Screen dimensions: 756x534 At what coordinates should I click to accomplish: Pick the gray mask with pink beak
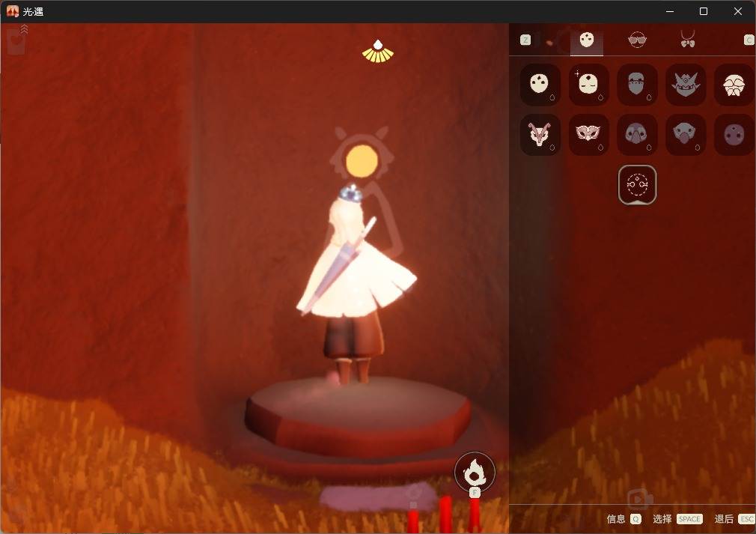[x=686, y=134]
